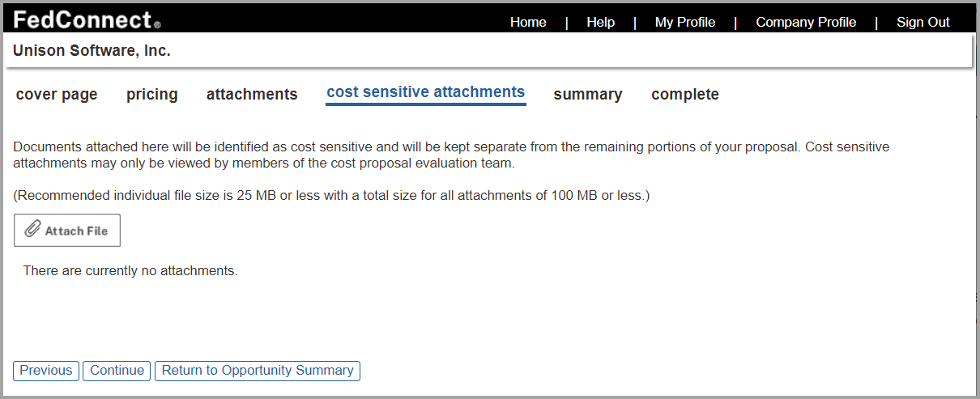
Task: Open the attachments tab
Action: click(x=252, y=95)
